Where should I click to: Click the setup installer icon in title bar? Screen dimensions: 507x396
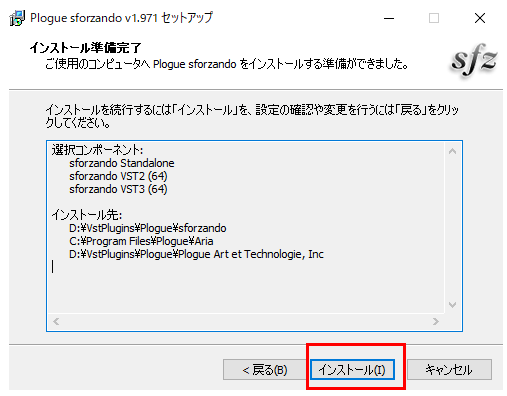(17, 18)
